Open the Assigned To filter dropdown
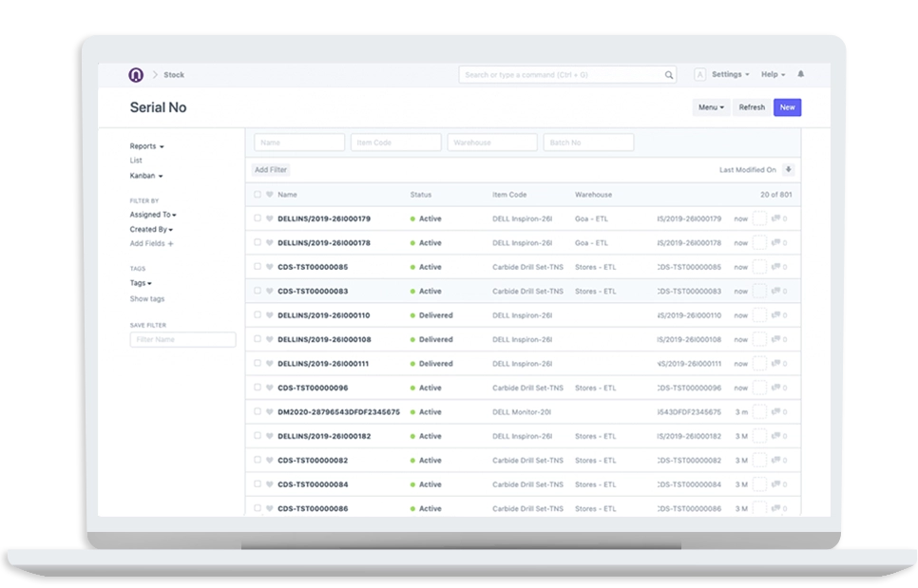This screenshot has width=918, height=588. (x=149, y=215)
